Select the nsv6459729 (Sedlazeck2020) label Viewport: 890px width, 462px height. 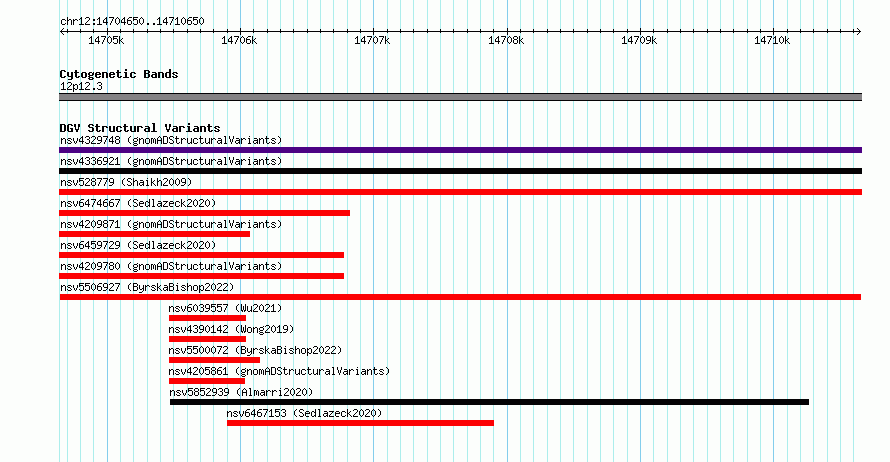click(x=138, y=245)
